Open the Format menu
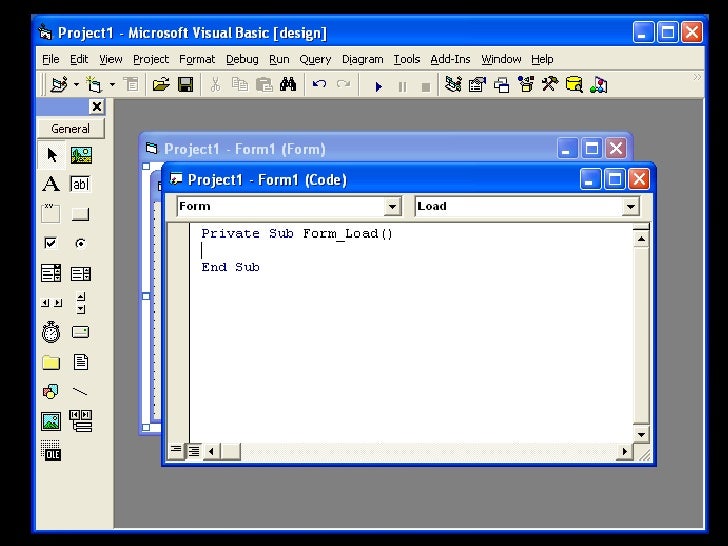This screenshot has height=546, width=728. coord(197,59)
